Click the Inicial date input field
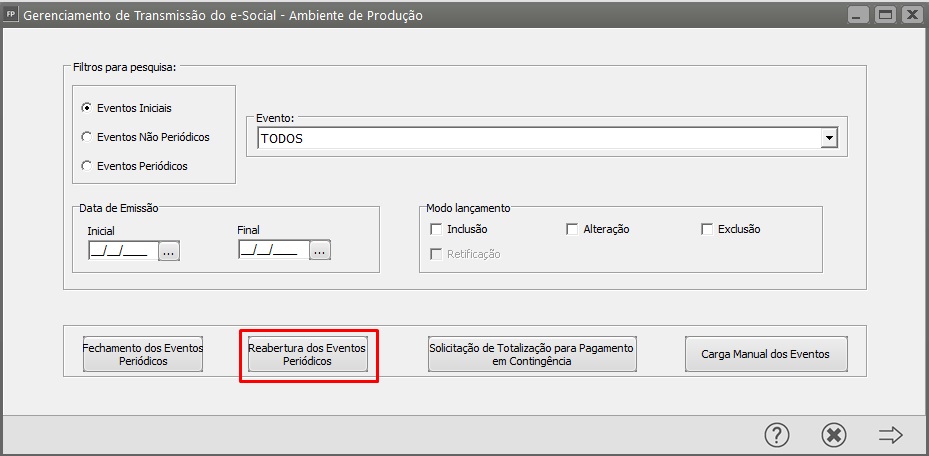The height and width of the screenshot is (456, 929). tap(119, 251)
